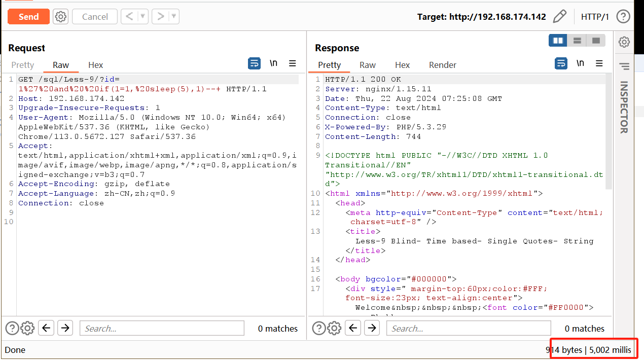
Task: Go to next request in history
Action: [161, 17]
